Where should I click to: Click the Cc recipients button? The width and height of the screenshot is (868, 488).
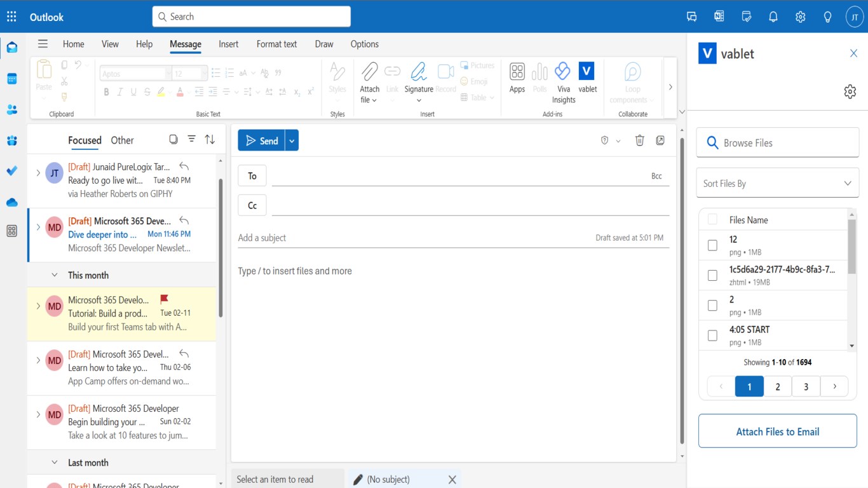pos(252,205)
